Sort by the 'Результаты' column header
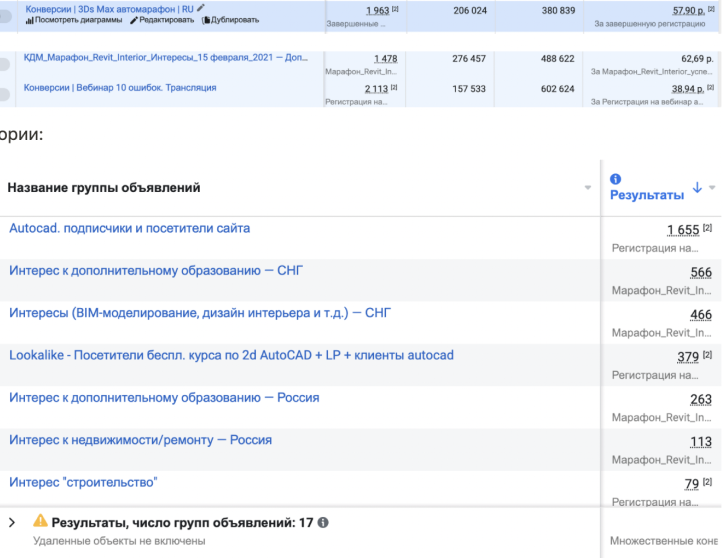Viewport: 723px width, 558px height. 647,195
